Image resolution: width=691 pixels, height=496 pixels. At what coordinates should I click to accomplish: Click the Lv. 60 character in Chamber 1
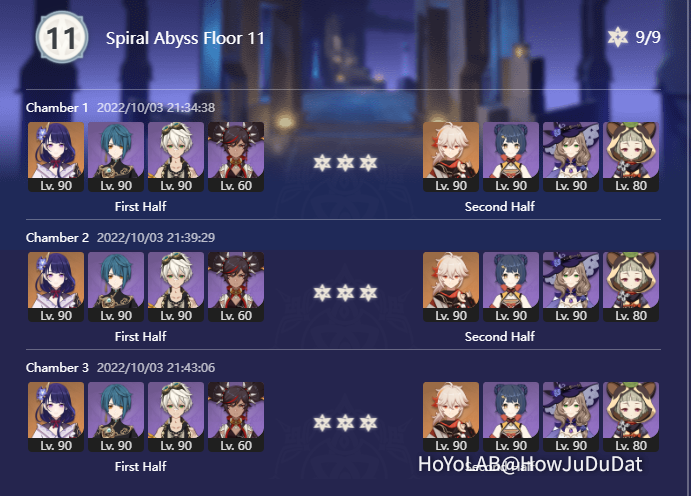(x=236, y=157)
